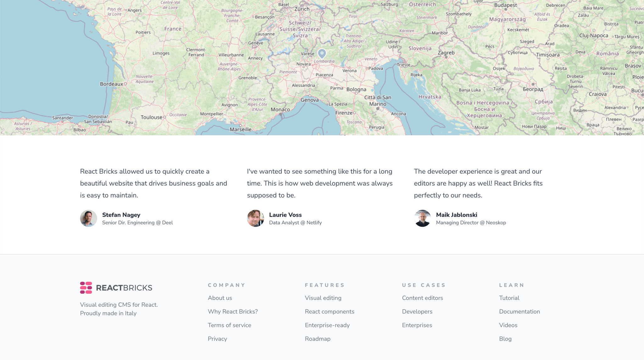Open the Developers use case
Image resolution: width=644 pixels, height=360 pixels.
click(417, 311)
